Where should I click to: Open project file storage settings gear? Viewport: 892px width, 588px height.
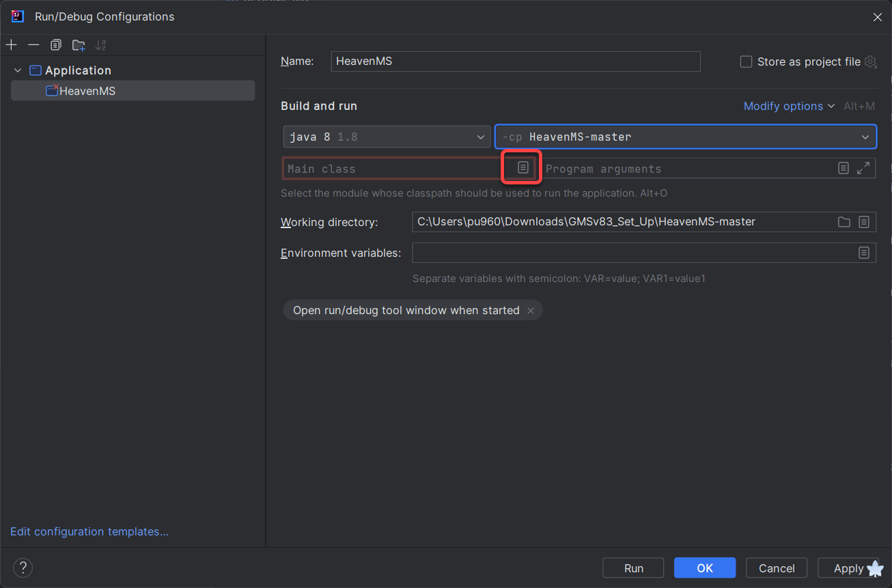click(x=870, y=61)
